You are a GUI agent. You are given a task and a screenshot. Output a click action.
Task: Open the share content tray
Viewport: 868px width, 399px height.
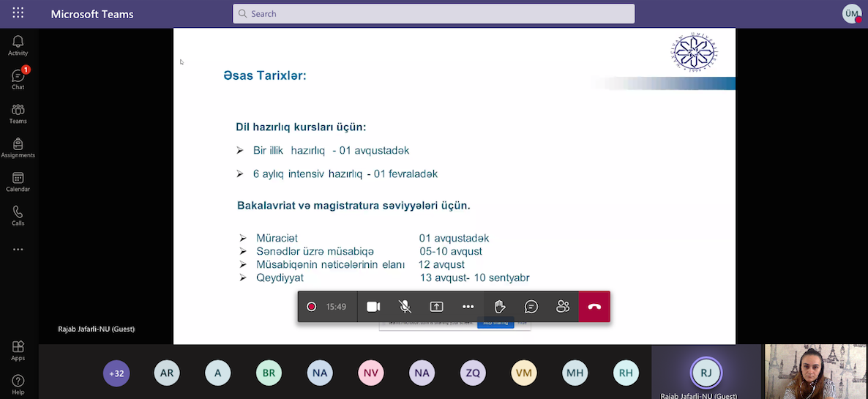(436, 307)
